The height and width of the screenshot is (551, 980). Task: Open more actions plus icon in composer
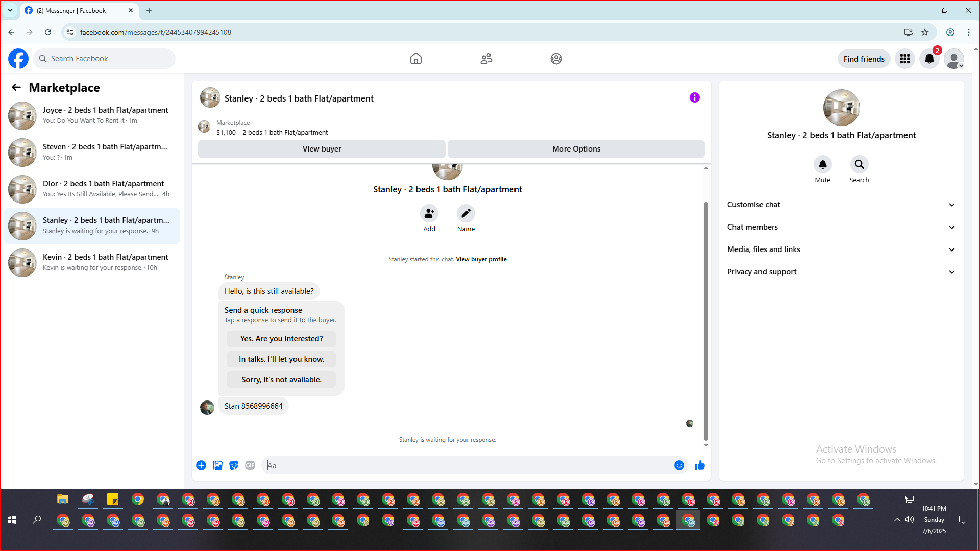point(201,465)
